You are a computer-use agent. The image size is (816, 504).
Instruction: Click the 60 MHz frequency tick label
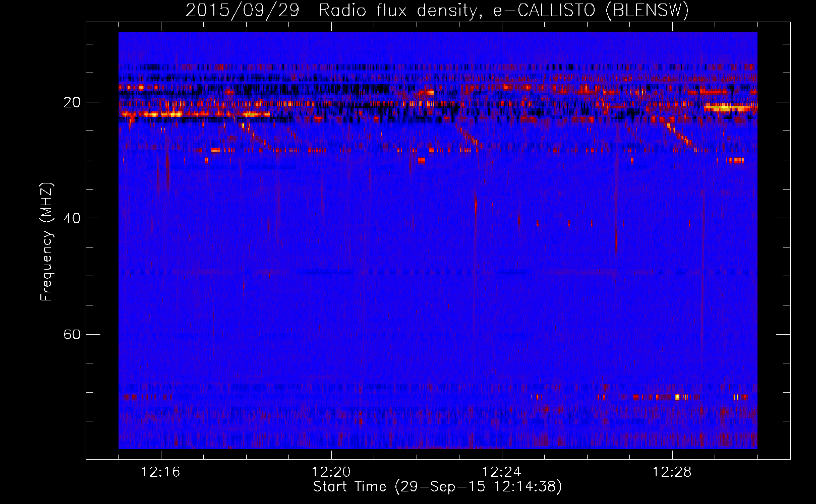[x=72, y=335]
